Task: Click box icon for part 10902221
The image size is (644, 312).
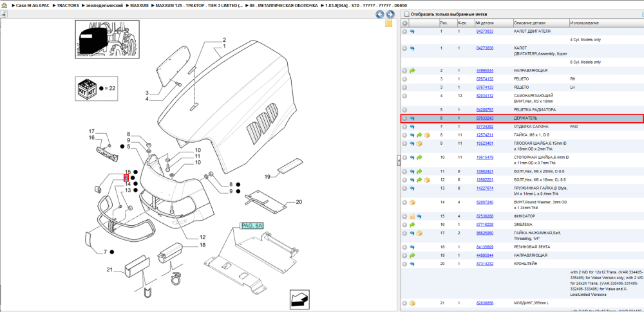Action: click(427, 180)
